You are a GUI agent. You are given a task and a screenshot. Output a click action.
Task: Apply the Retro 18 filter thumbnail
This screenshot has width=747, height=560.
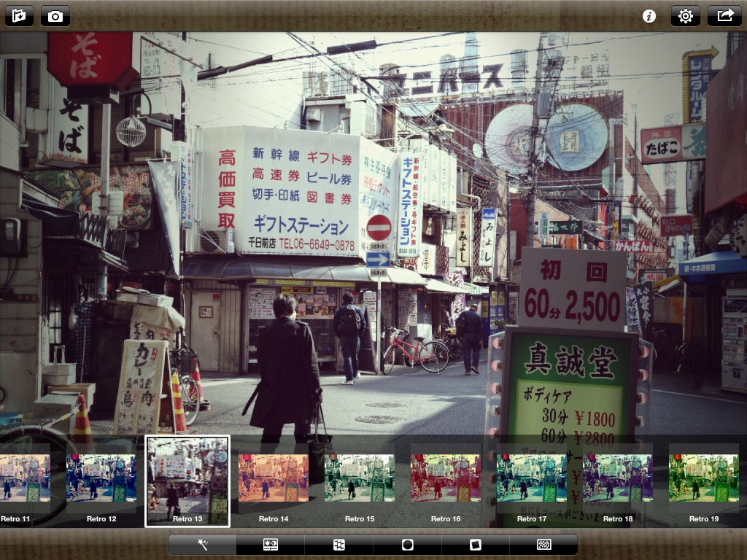pos(618,478)
